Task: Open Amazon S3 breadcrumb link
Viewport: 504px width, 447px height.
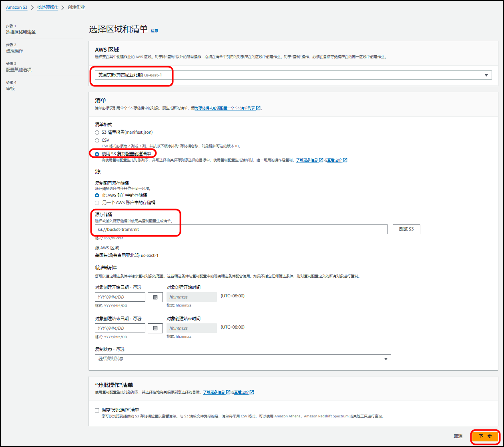Action: (17, 8)
